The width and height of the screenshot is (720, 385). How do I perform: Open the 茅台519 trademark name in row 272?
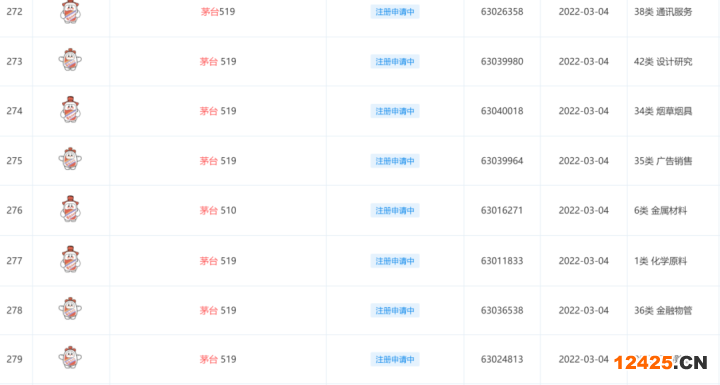tap(218, 11)
